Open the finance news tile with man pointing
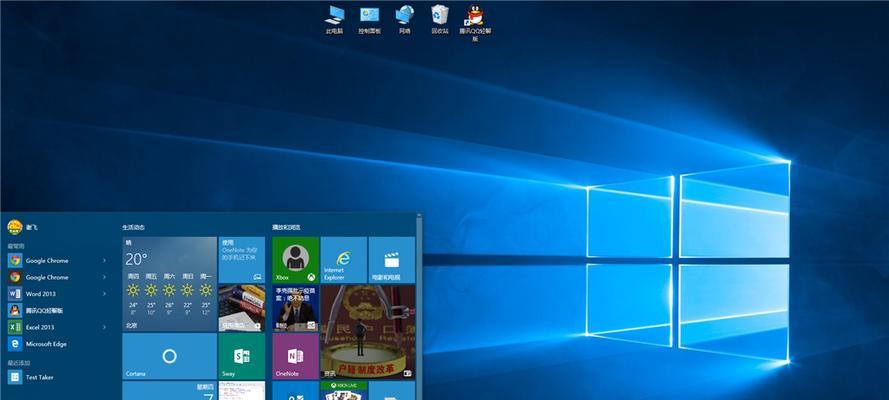Image resolution: width=889 pixels, height=400 pixels. click(x=295, y=308)
